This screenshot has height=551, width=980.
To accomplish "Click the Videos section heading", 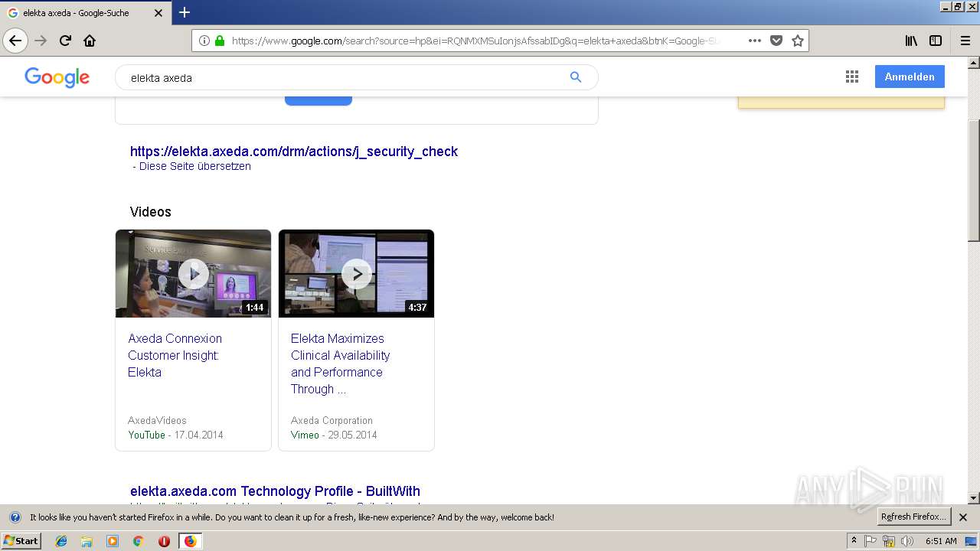I will pyautogui.click(x=151, y=212).
